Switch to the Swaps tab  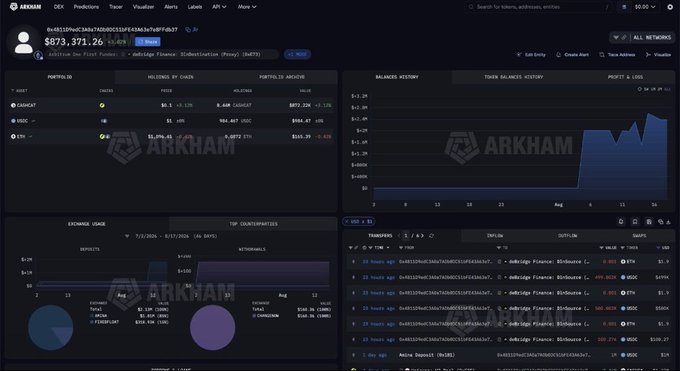pyautogui.click(x=639, y=236)
